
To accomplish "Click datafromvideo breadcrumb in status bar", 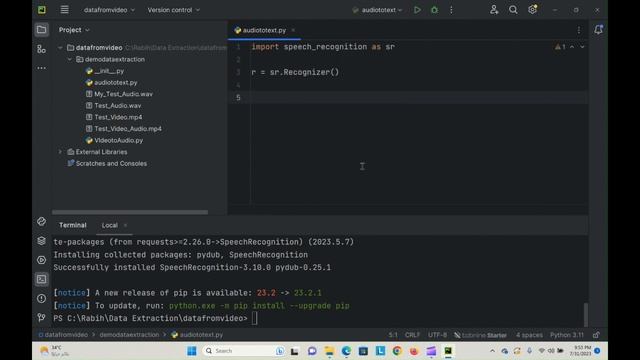I will (63, 335).
